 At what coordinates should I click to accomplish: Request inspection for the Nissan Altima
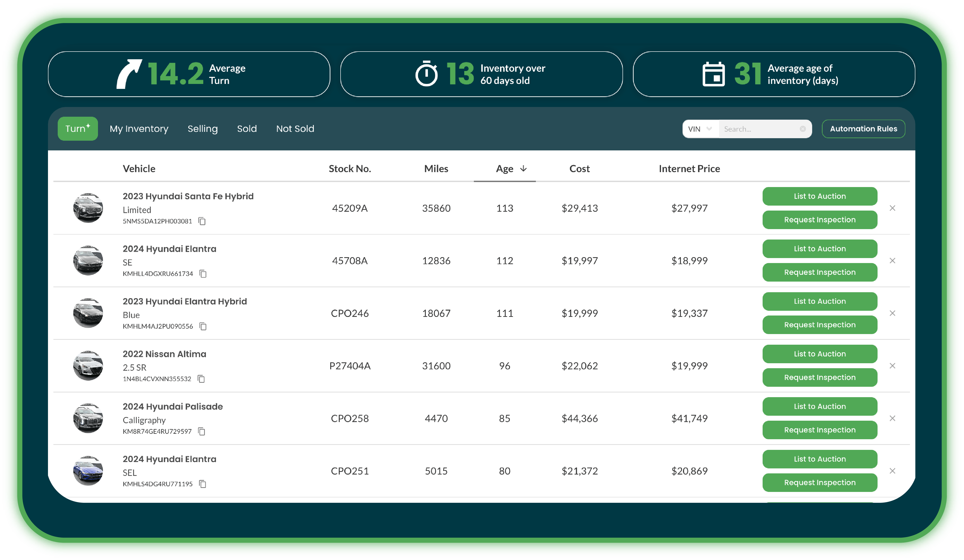point(819,377)
